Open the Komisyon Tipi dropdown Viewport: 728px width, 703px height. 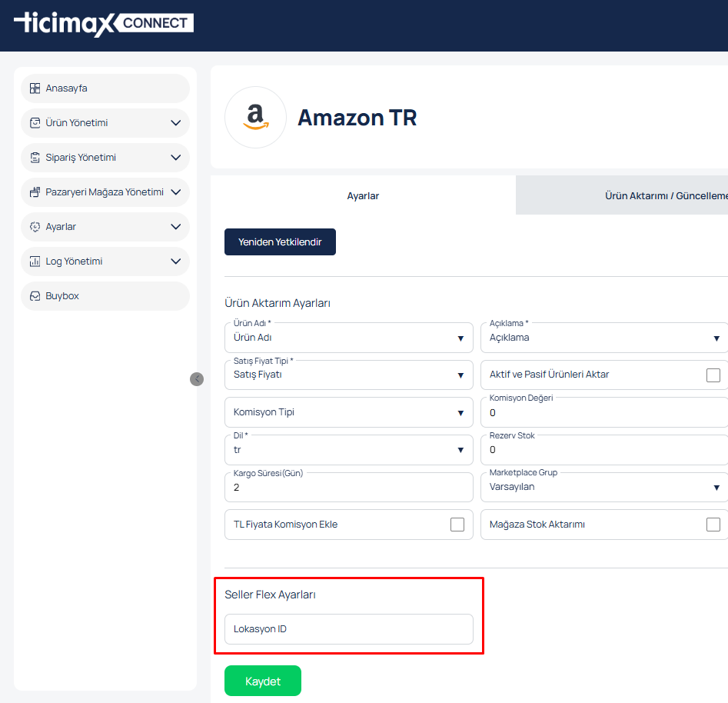point(348,412)
